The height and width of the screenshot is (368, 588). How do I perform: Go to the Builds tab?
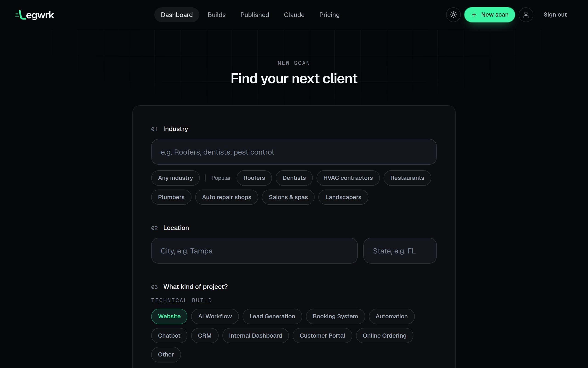point(217,15)
